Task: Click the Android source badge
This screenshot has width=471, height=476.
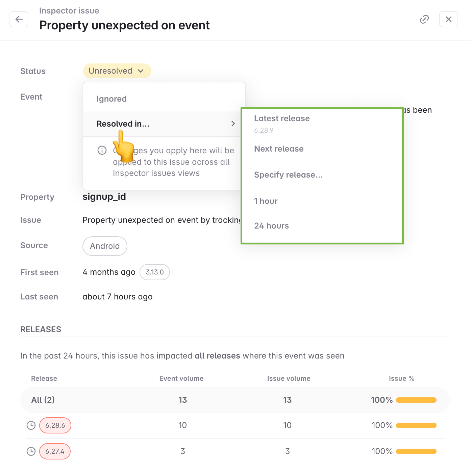Action: (105, 246)
